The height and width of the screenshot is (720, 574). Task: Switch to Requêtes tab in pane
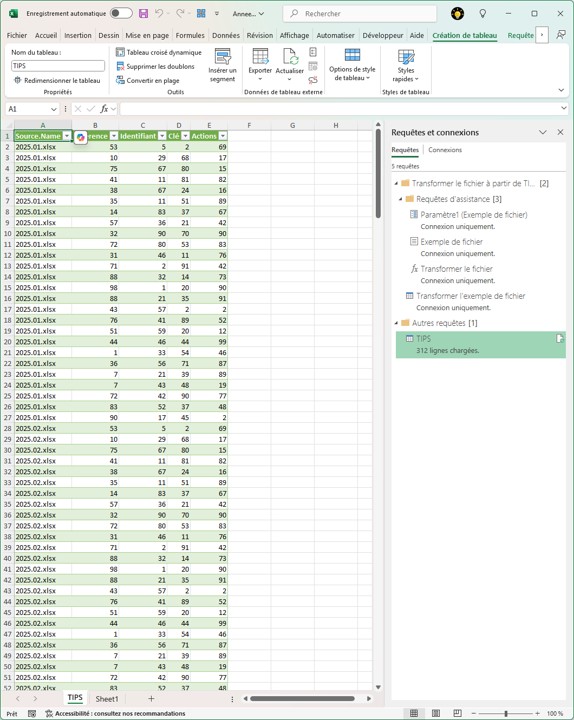pos(405,150)
